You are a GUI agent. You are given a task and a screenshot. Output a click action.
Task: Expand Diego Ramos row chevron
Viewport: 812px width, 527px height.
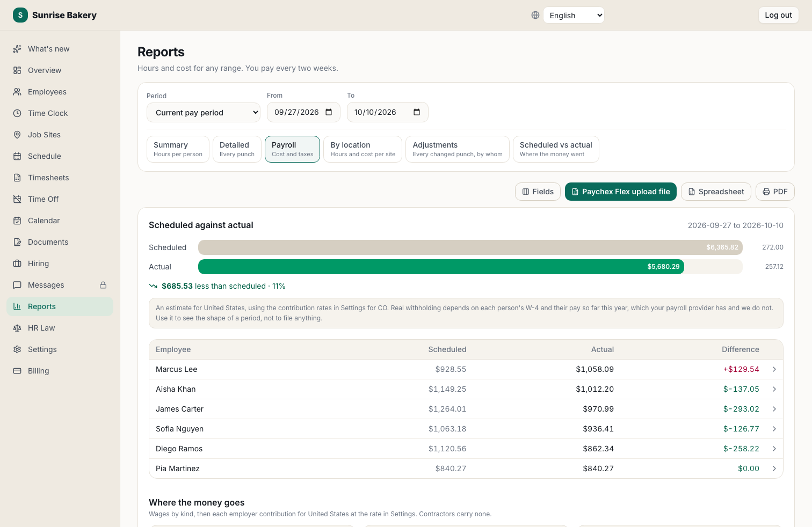tap(774, 449)
